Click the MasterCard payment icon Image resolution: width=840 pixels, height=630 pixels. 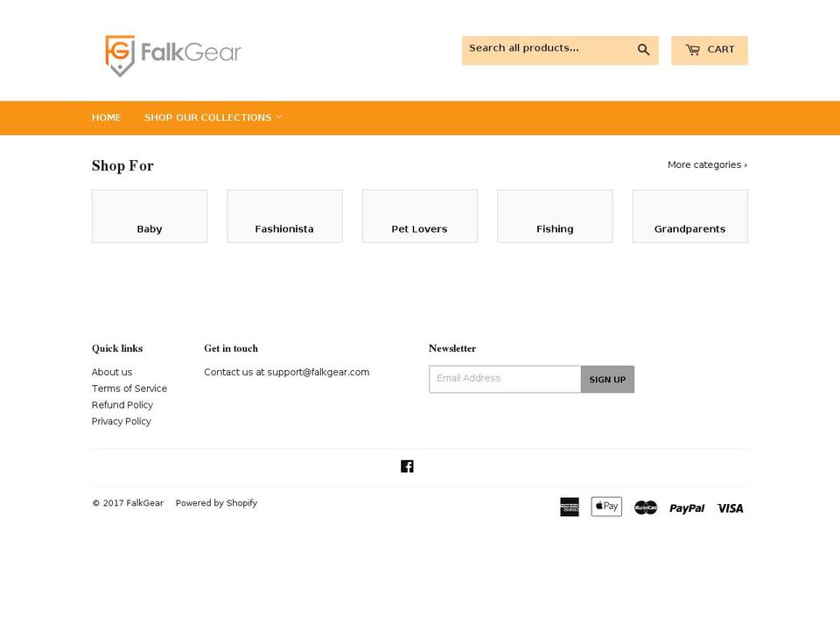pyautogui.click(x=646, y=507)
